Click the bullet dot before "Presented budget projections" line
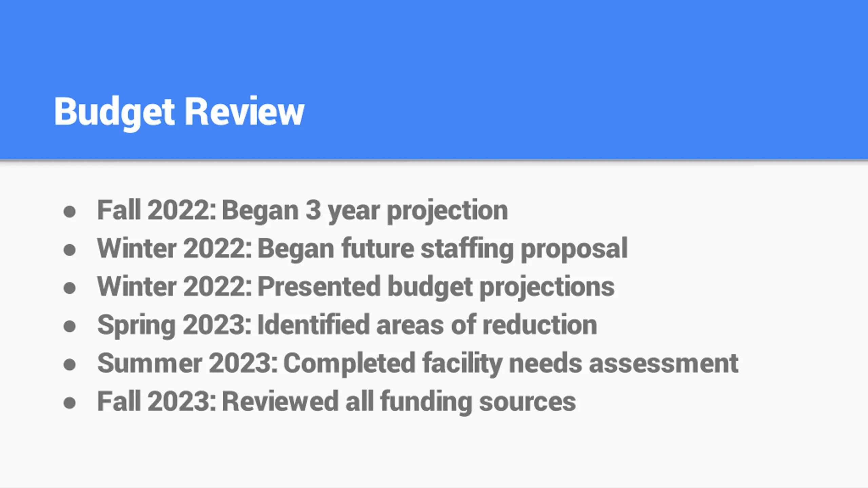 point(70,288)
